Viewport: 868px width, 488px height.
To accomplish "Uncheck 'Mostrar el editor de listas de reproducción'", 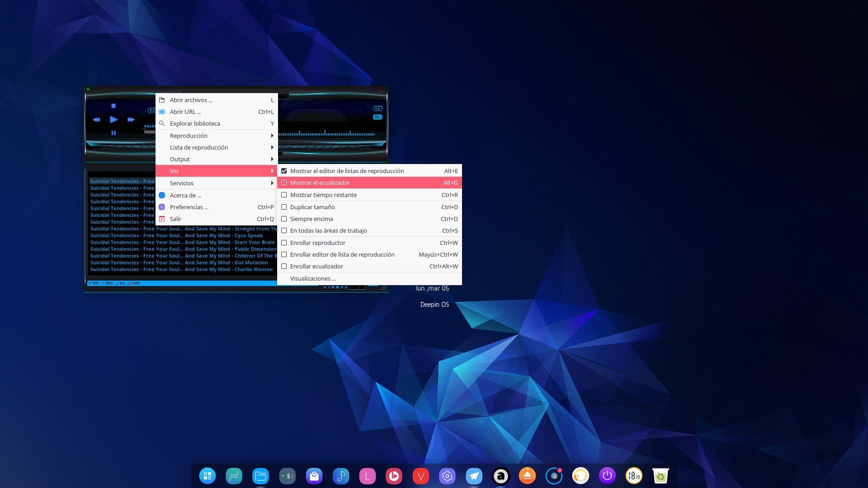I will pyautogui.click(x=370, y=171).
